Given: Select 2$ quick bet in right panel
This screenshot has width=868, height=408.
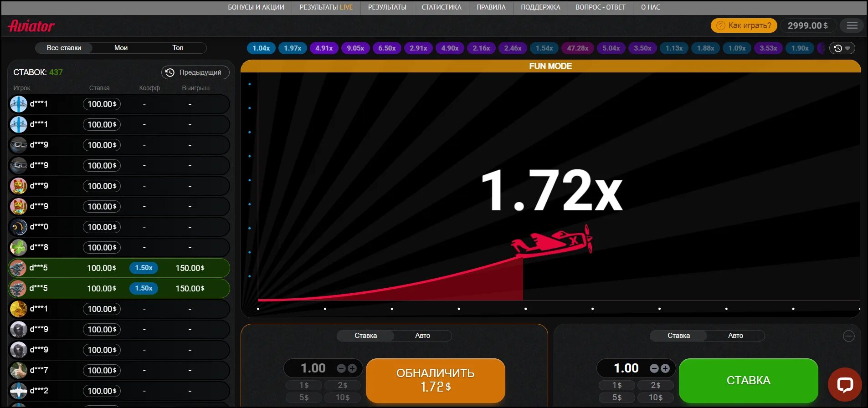Looking at the screenshot, I should pos(656,385).
